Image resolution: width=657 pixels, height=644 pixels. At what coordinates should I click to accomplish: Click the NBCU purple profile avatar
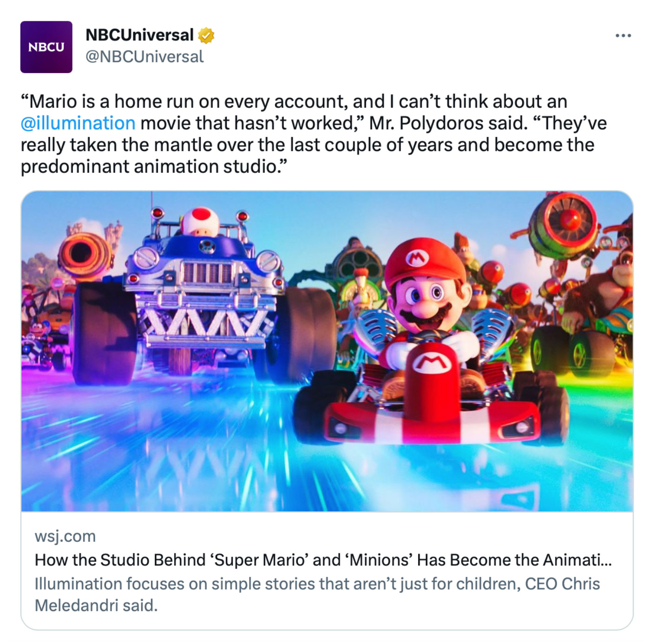pyautogui.click(x=46, y=47)
